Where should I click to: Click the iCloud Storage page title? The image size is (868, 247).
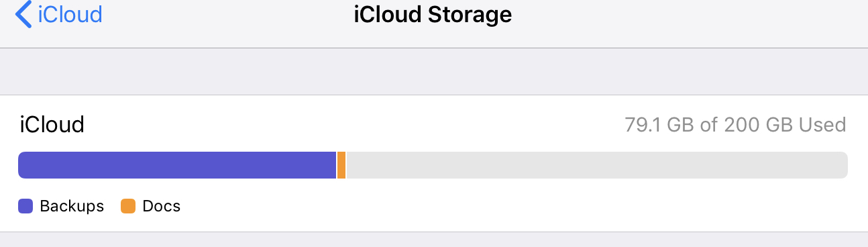coord(433,14)
